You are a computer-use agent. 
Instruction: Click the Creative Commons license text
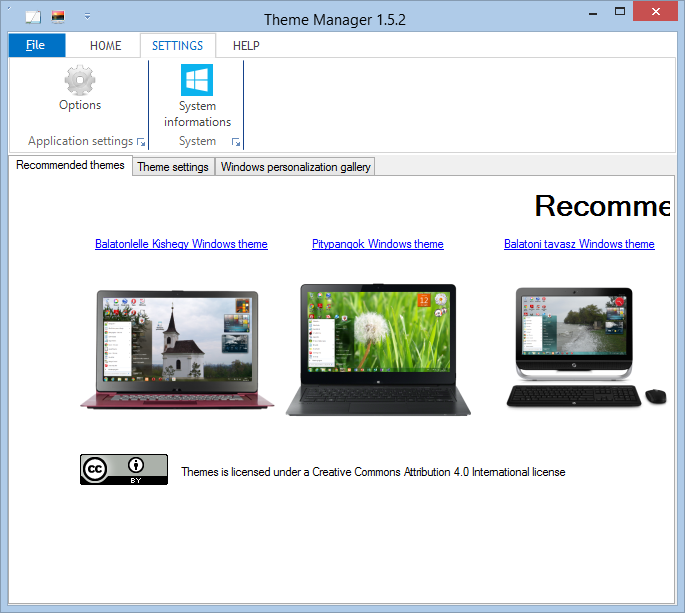373,472
